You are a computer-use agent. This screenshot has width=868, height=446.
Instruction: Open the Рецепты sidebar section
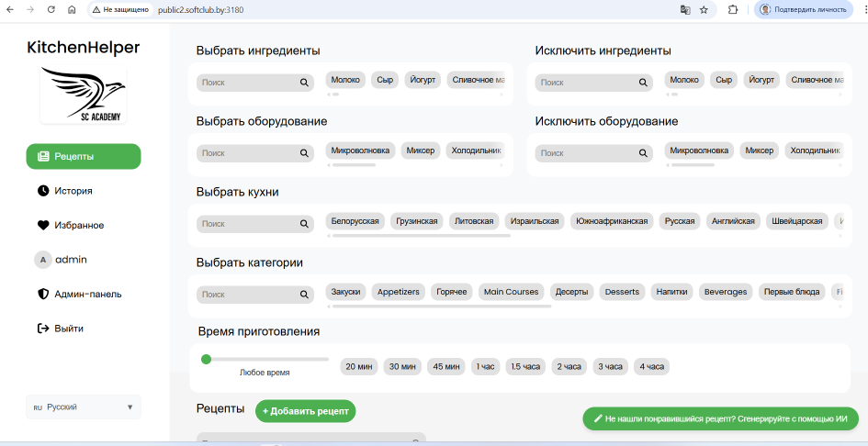[84, 157]
